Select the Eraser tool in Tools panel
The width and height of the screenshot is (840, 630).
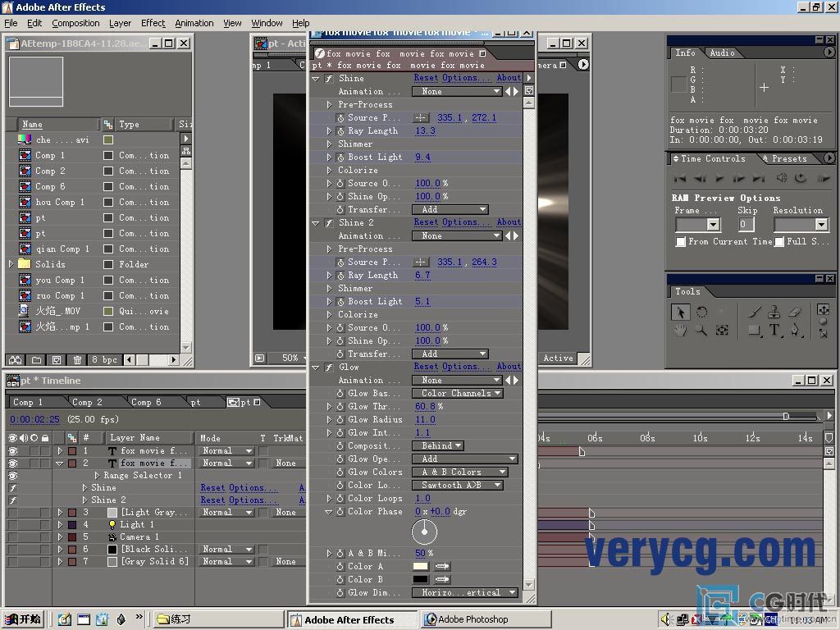pyautogui.click(x=795, y=312)
